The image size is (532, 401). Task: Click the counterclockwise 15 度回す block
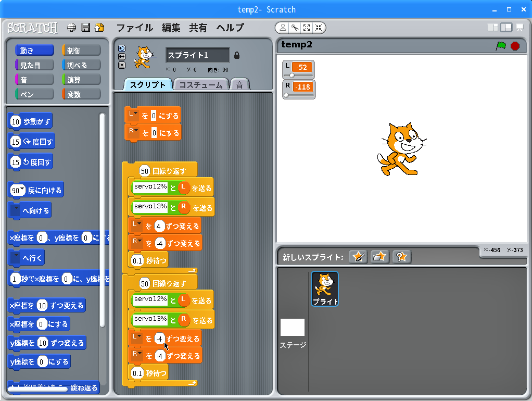pos(31,162)
